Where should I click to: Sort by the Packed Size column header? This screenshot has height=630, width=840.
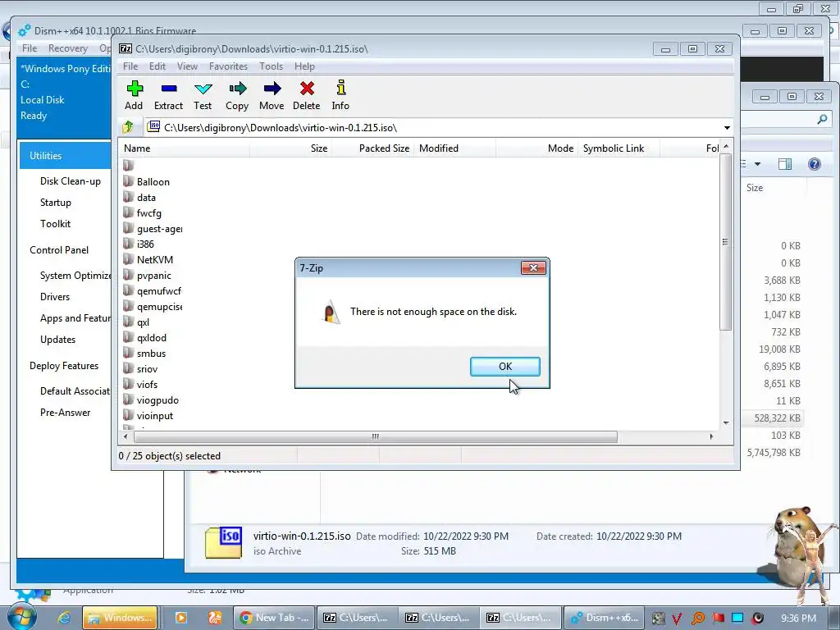tap(373, 148)
